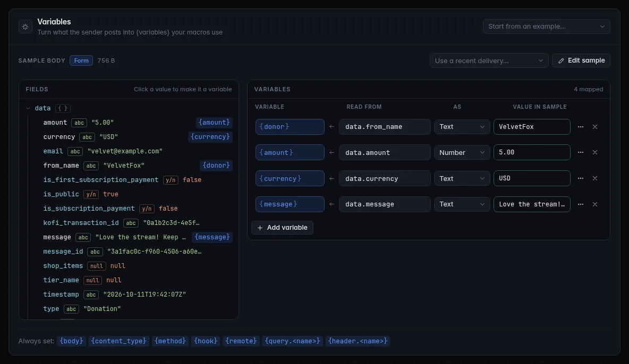
Task: Open more options for the currency variable
Action: click(581, 178)
